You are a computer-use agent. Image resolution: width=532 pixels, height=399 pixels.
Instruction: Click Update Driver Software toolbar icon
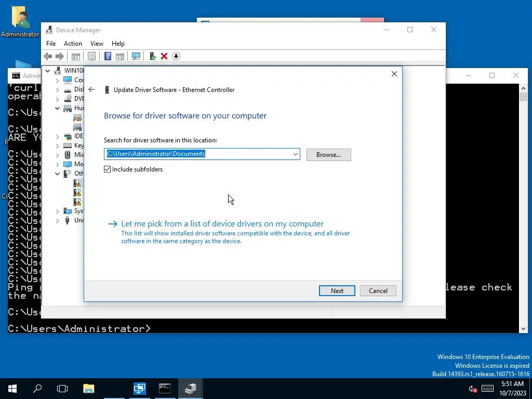click(152, 56)
